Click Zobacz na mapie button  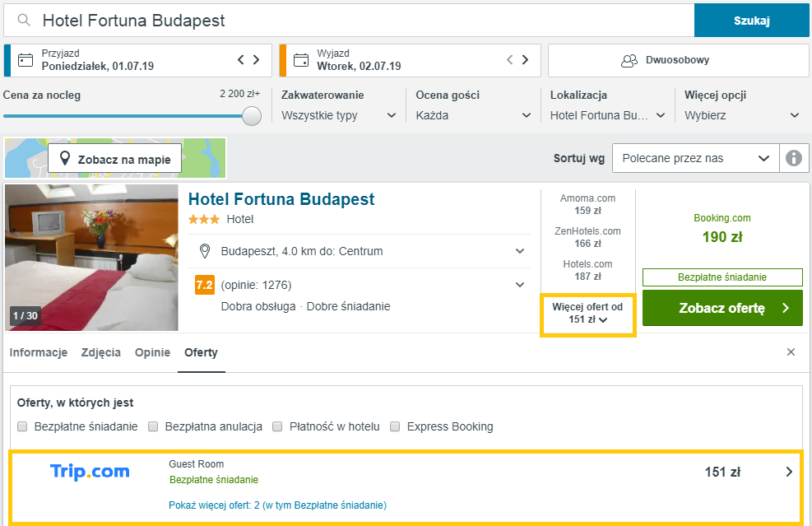pos(115,159)
